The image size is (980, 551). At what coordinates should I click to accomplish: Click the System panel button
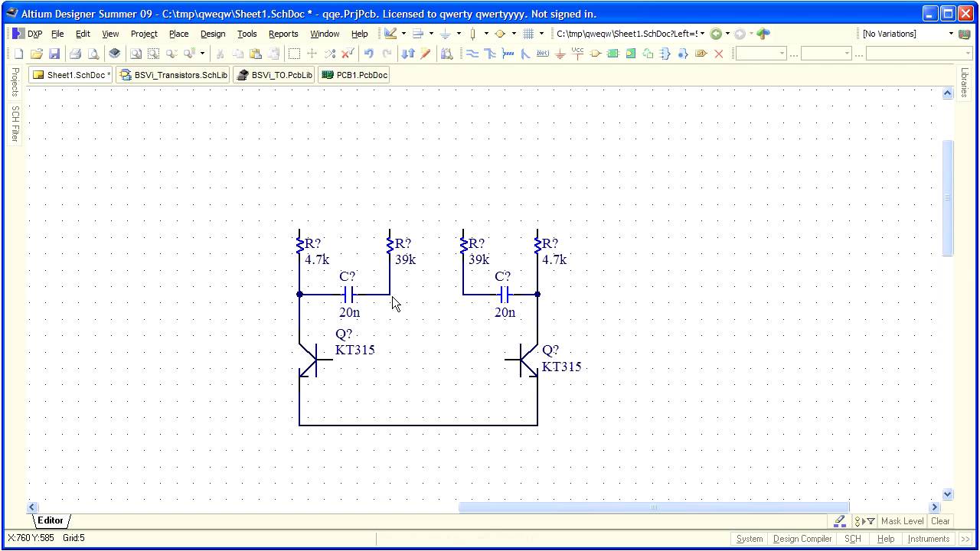(750, 539)
